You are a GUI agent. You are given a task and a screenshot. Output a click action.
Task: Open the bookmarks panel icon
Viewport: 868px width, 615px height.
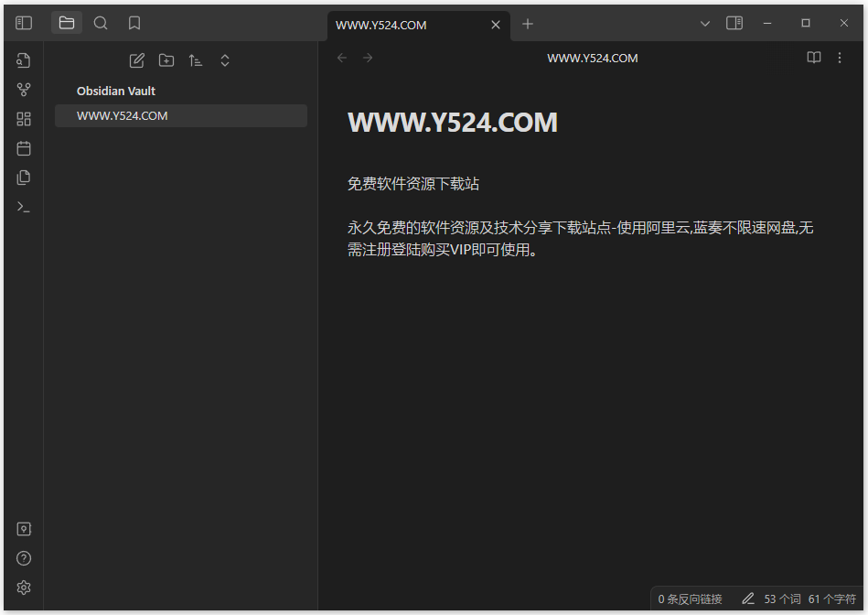click(134, 23)
